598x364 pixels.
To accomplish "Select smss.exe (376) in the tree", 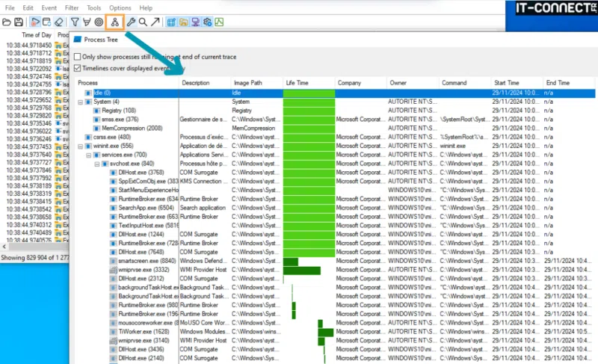I will [120, 120].
